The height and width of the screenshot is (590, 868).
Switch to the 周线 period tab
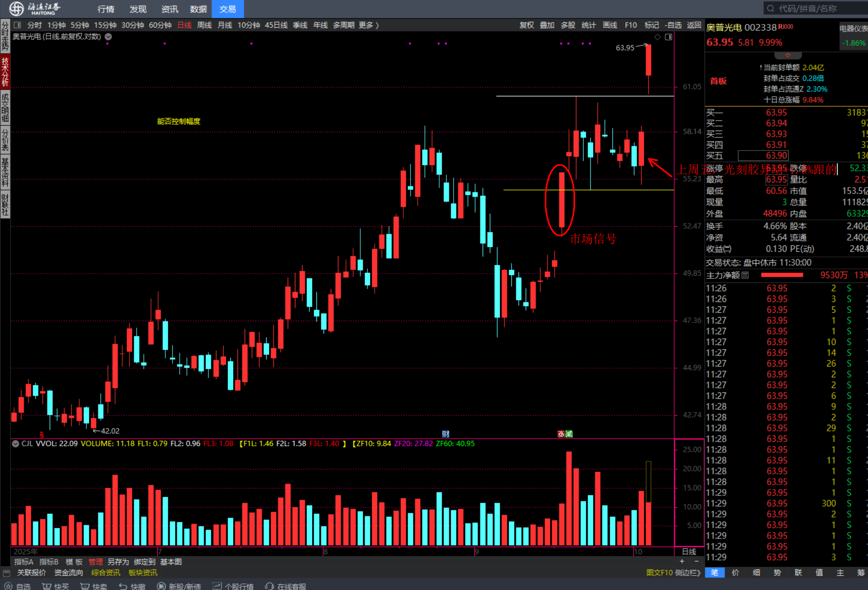(x=204, y=25)
